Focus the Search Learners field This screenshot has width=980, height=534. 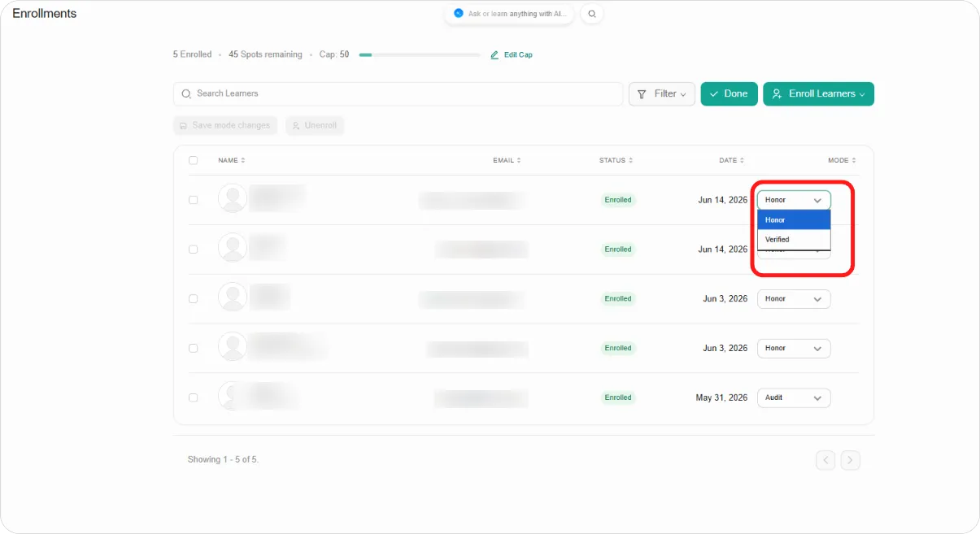[x=399, y=94]
